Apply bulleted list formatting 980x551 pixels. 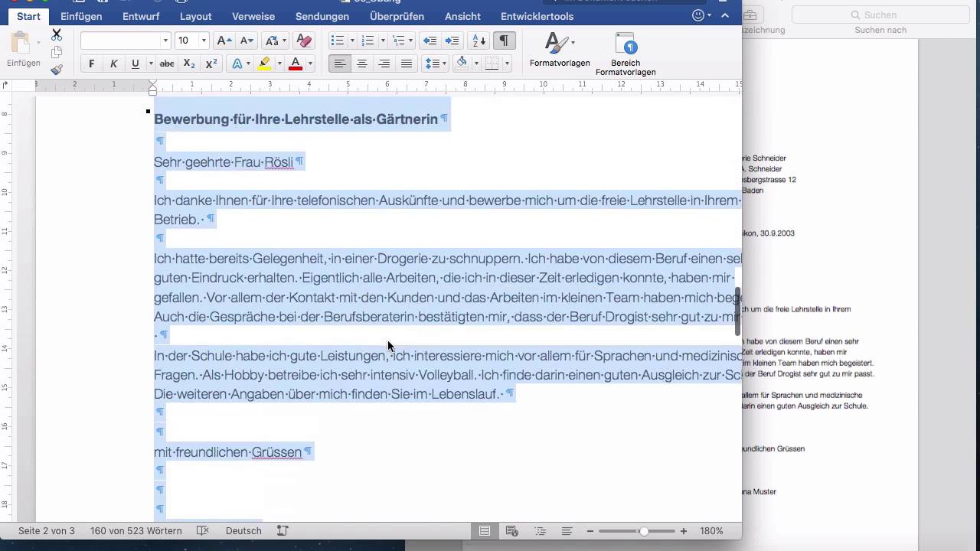pos(337,41)
